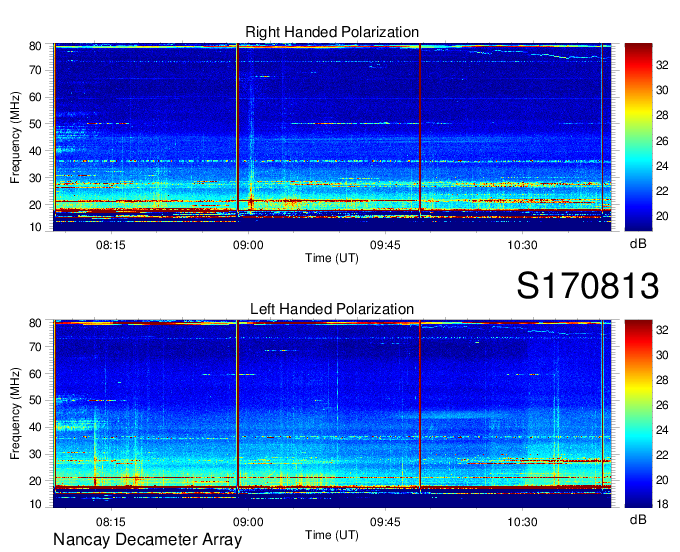The image size is (680, 552).
Task: Click 80 MHz tick on Left Handed frequency axis
Action: tap(35, 323)
